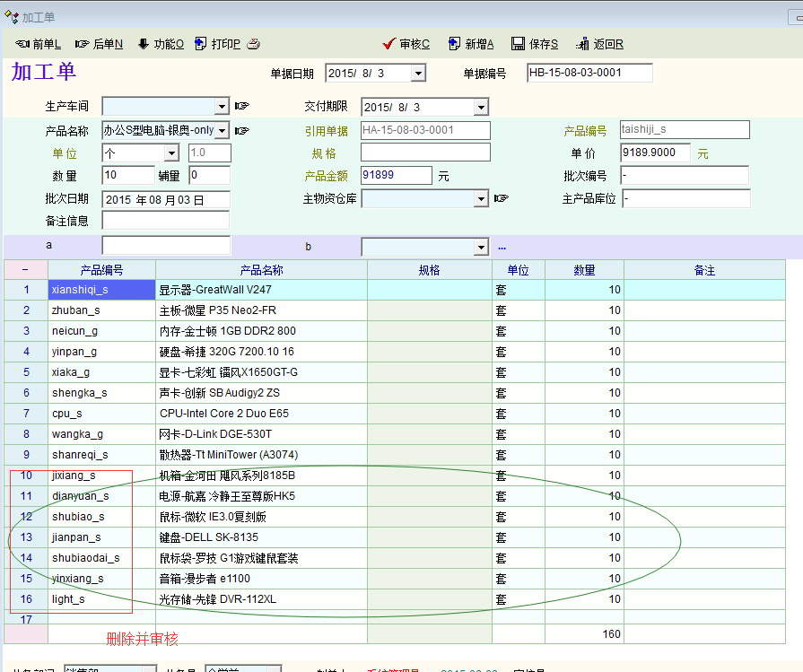This screenshot has width=803, height=672.
Task: Click the 返回 return button
Action: (x=599, y=44)
